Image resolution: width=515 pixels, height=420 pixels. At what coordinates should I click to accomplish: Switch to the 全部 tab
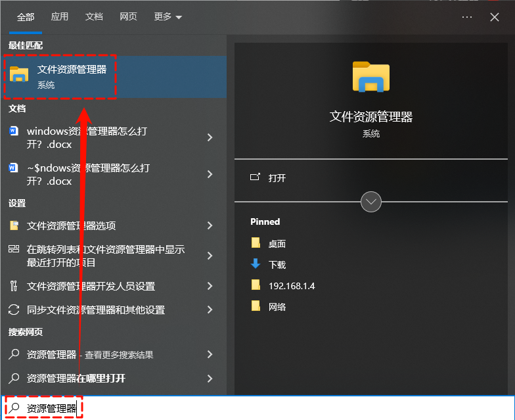point(26,17)
